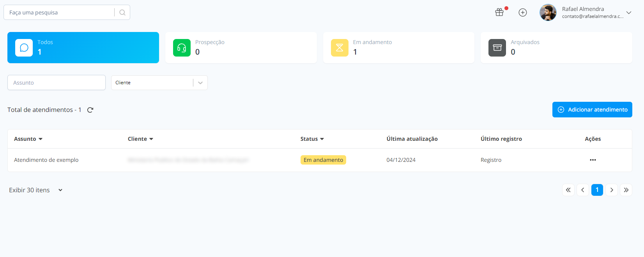Click the Último registro column header

point(501,139)
